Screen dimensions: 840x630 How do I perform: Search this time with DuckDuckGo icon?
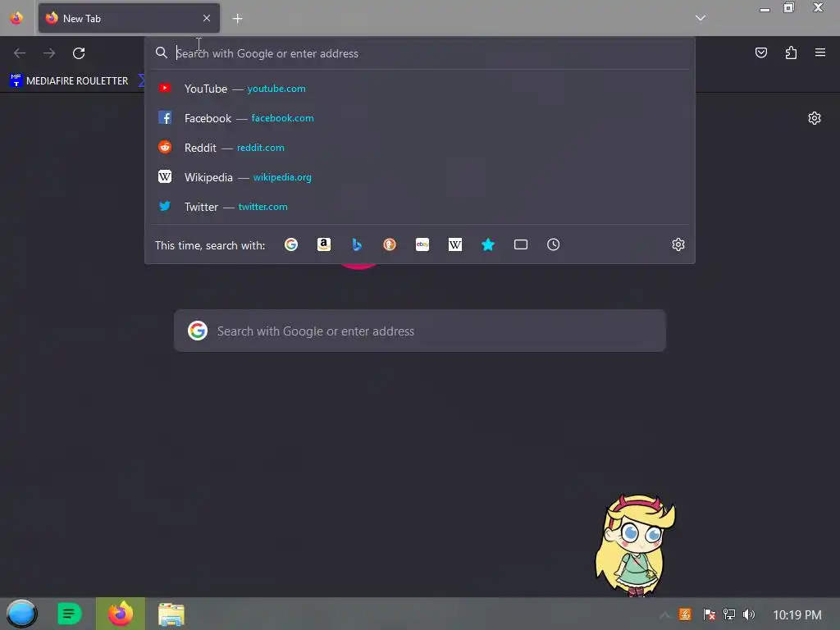click(x=390, y=244)
